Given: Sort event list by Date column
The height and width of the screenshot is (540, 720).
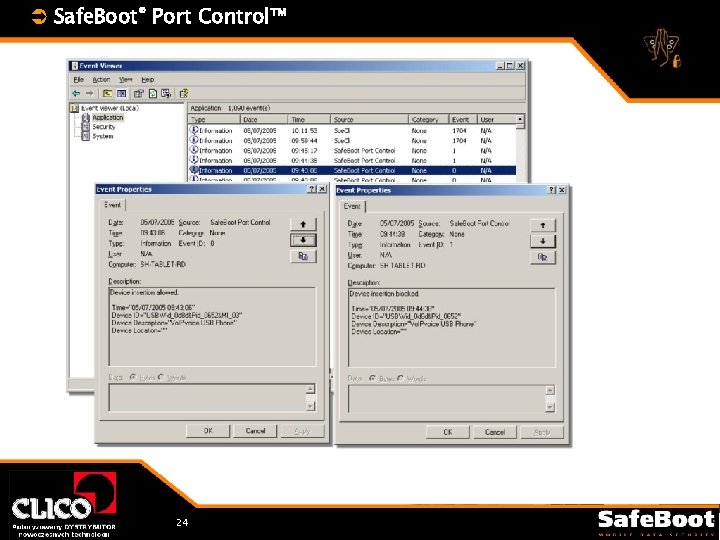Looking at the screenshot, I should click(264, 119).
